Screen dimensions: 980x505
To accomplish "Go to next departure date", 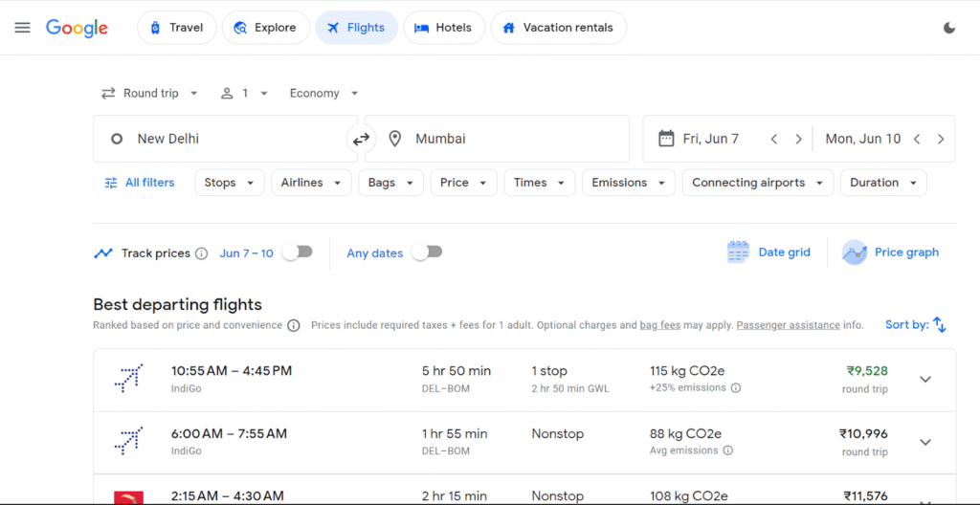I will (798, 139).
